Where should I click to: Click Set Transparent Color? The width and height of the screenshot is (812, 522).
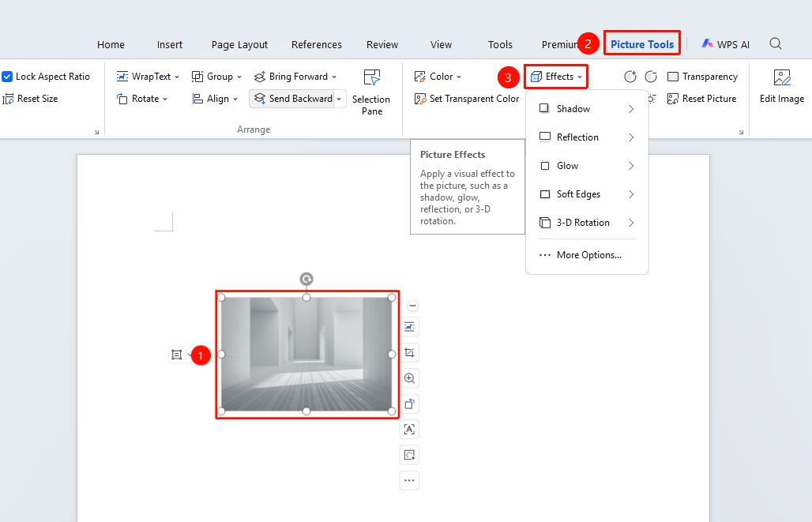tap(467, 99)
